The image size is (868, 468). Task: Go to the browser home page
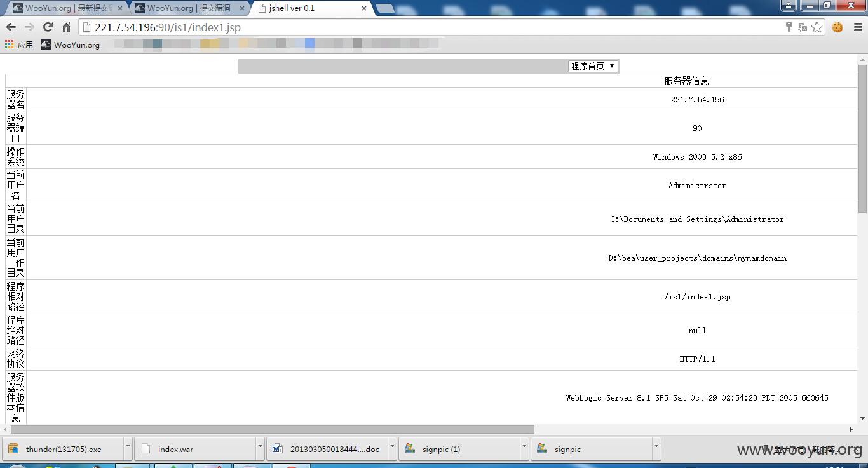[66, 27]
